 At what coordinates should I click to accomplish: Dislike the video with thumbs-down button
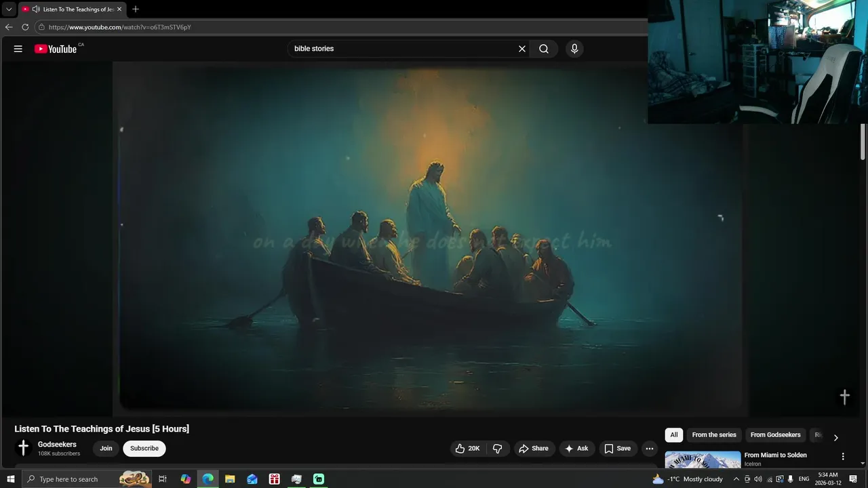pos(498,449)
